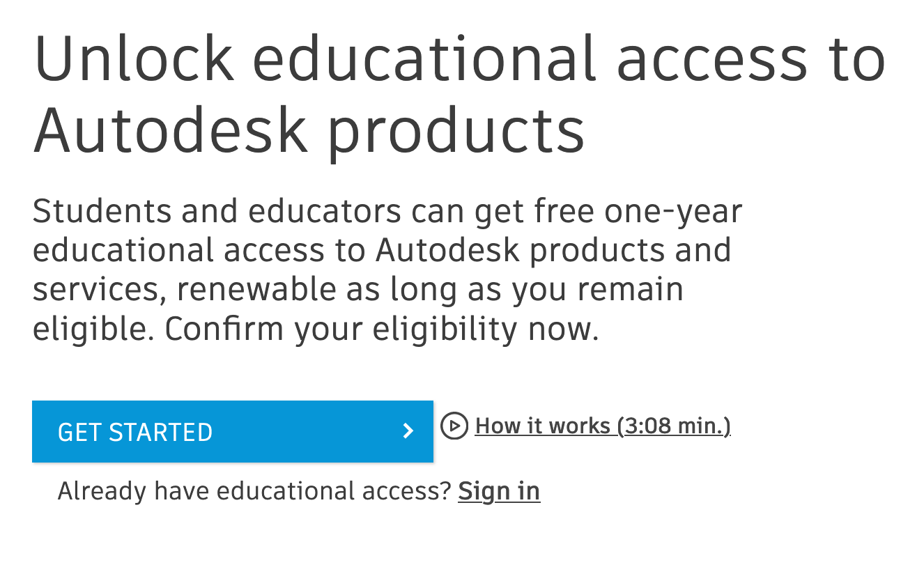Click the word "products" in the large heading
The width and height of the screenshot is (924, 574).
pos(456,130)
